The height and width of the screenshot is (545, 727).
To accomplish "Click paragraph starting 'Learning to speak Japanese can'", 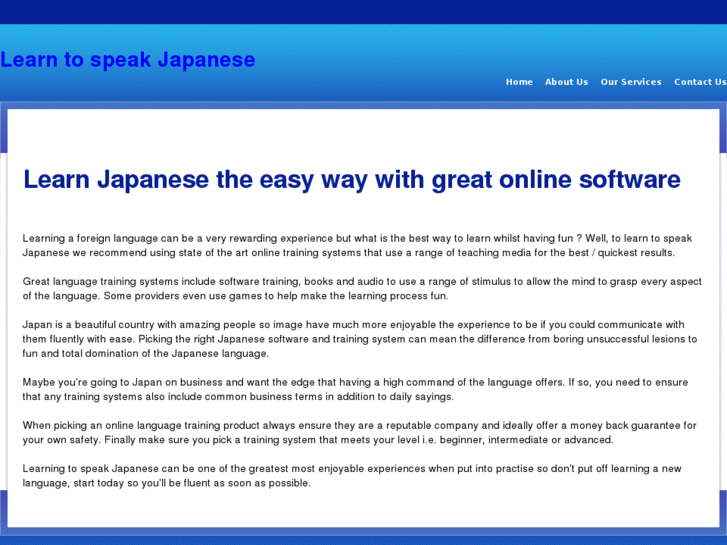I will coord(352,475).
